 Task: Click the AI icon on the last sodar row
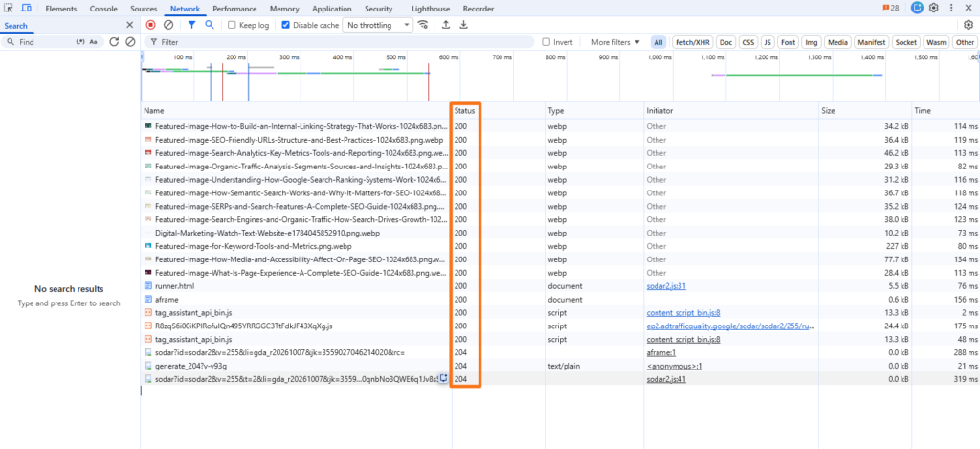click(444, 378)
